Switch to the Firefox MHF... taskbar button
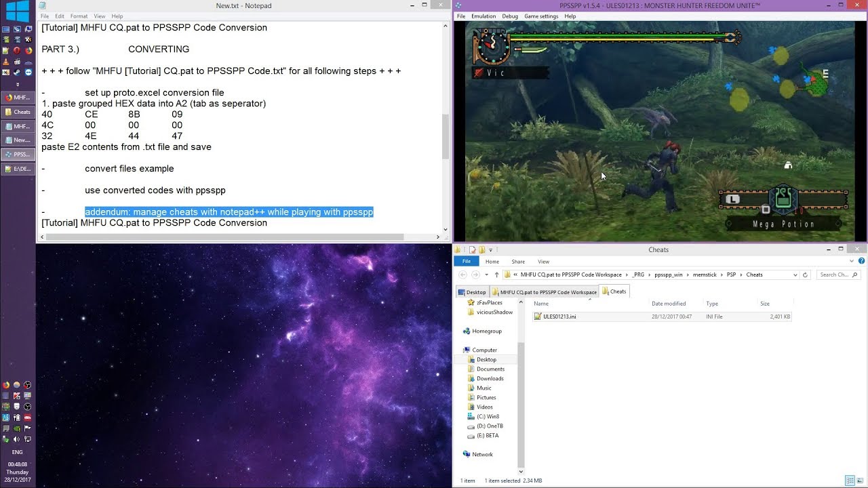Image resolution: width=868 pixels, height=488 pixels. tap(18, 97)
